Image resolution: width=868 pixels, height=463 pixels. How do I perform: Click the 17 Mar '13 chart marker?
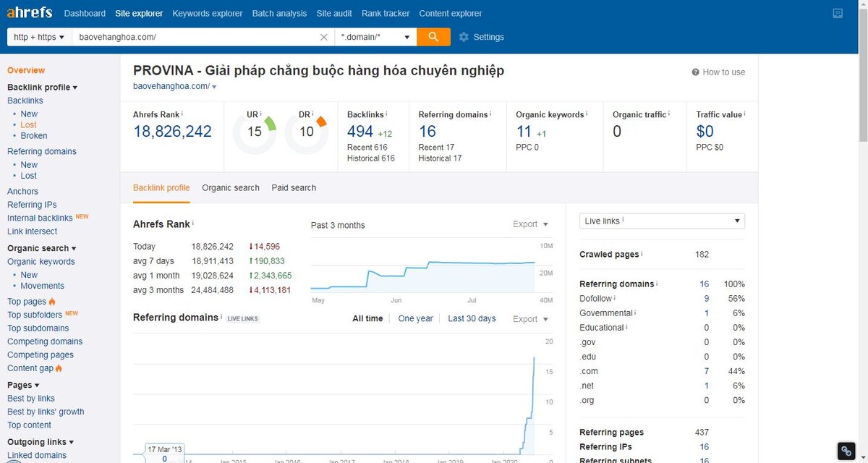(x=164, y=452)
